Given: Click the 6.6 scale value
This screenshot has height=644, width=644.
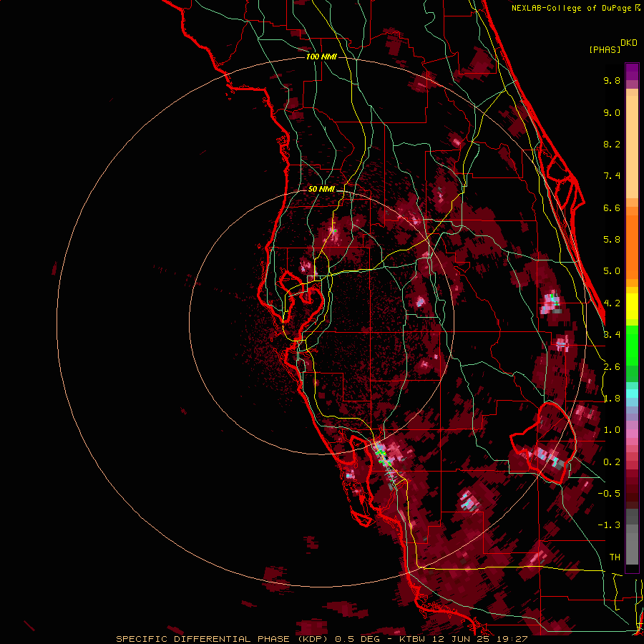Looking at the screenshot, I should [x=612, y=208].
